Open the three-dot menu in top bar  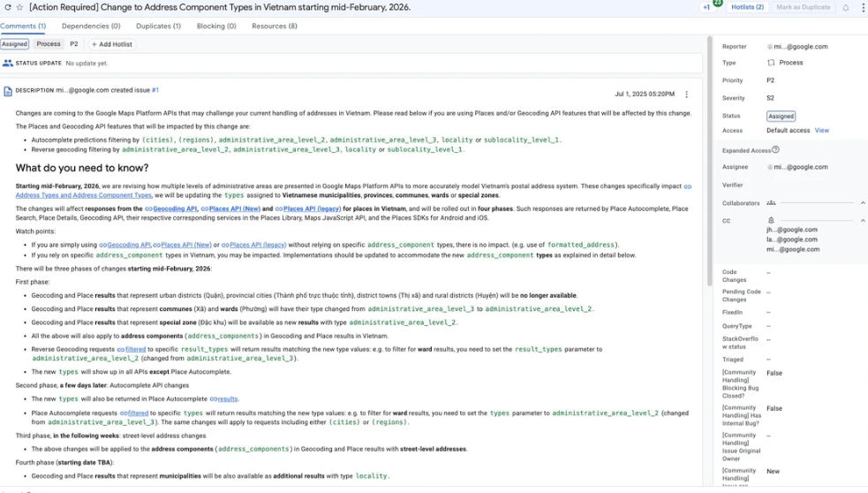(863, 7)
